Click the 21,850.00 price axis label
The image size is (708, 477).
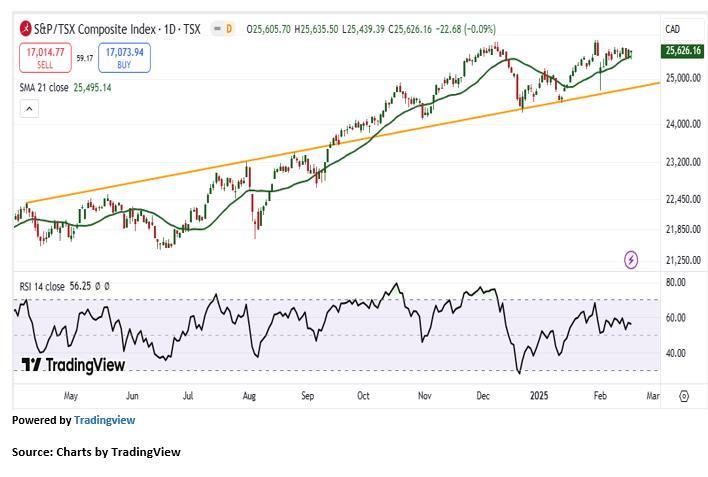[683, 229]
